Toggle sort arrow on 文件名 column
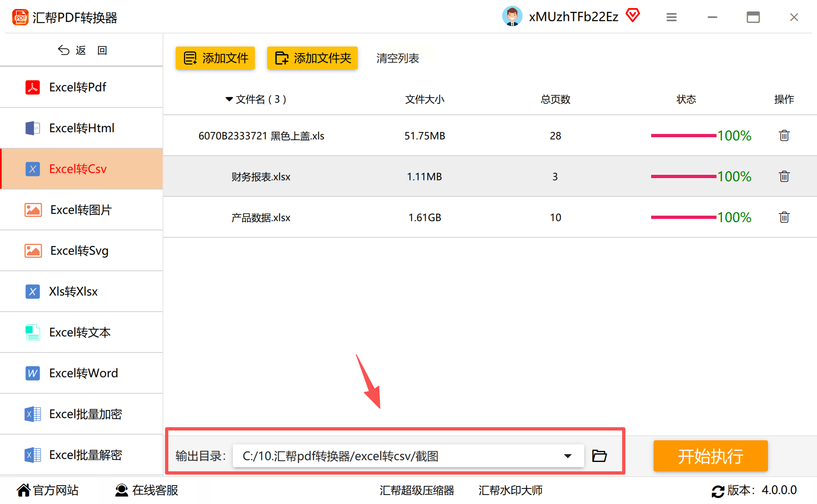The height and width of the screenshot is (504, 817). pyautogui.click(x=229, y=99)
